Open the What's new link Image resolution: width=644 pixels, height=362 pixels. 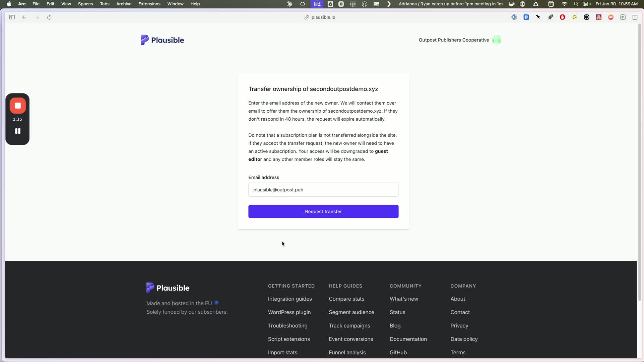click(404, 299)
